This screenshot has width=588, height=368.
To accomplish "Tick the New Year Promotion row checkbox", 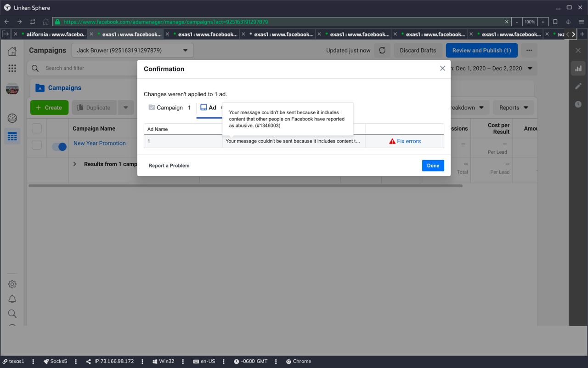I will pos(37,145).
